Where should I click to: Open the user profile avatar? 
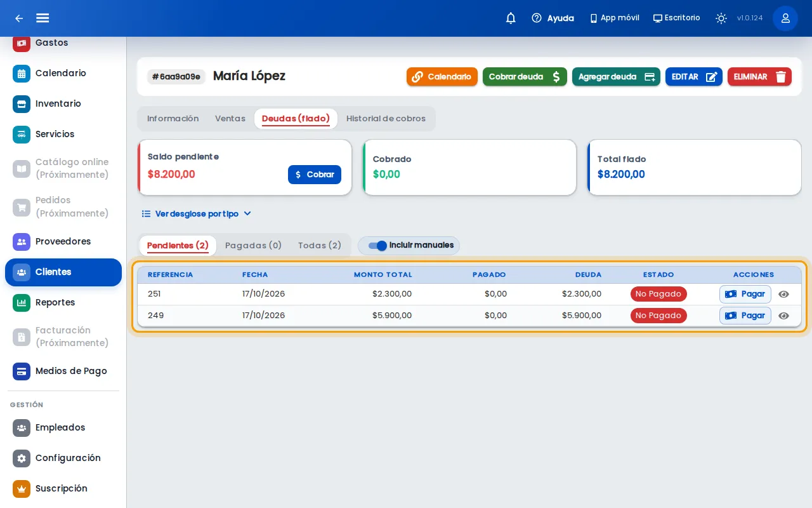[785, 18]
